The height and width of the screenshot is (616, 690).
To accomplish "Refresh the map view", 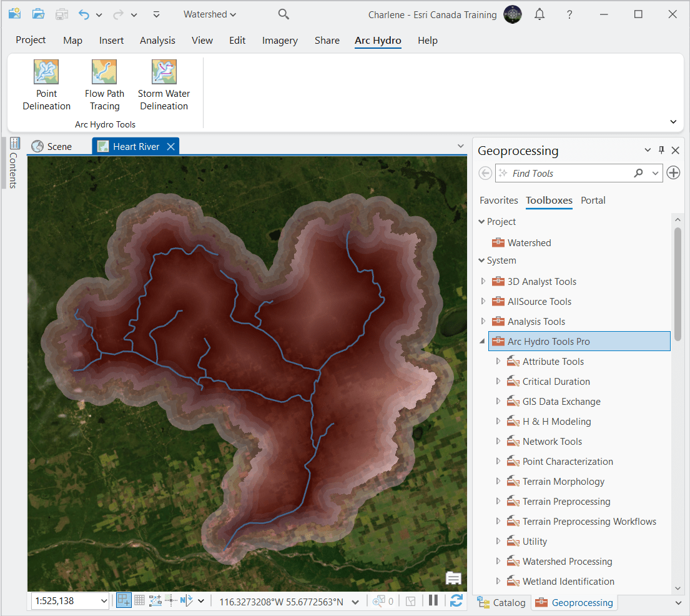I will (x=456, y=600).
